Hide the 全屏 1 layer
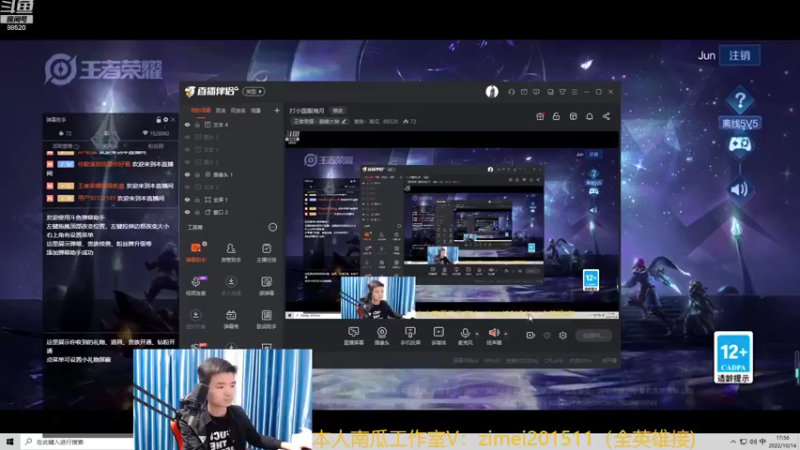 [x=187, y=199]
